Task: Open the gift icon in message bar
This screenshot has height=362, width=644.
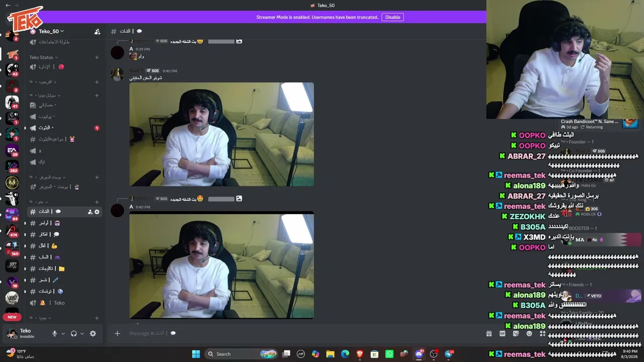Action: point(489,333)
